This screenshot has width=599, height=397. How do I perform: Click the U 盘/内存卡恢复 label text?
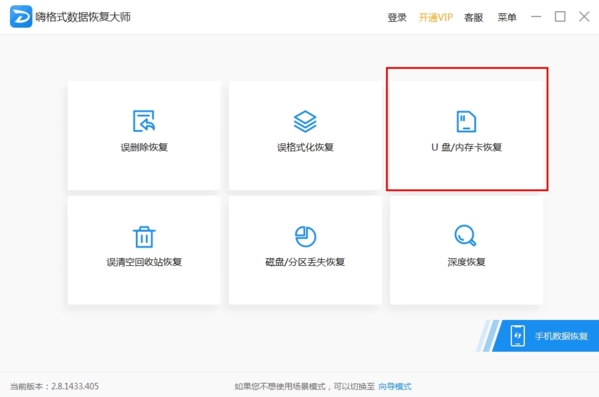point(466,147)
